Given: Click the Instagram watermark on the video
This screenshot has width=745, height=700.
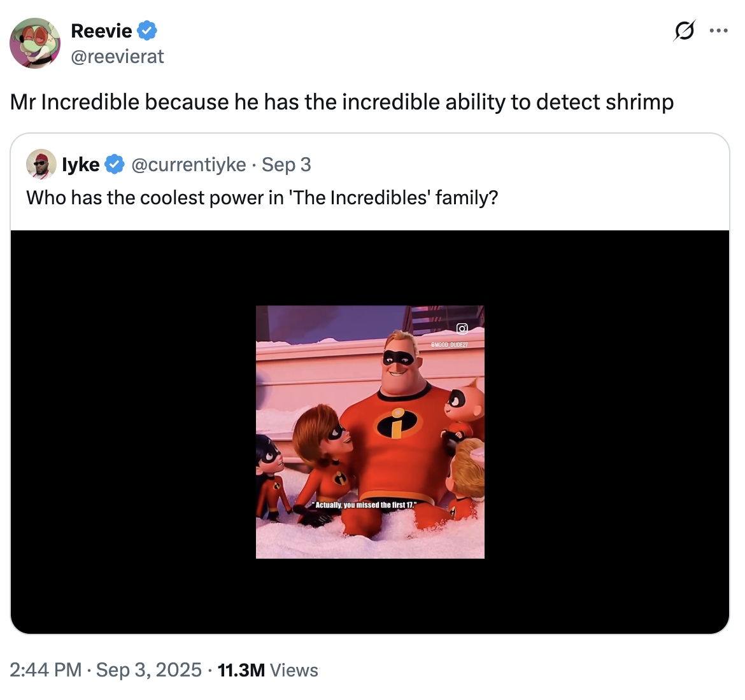Looking at the screenshot, I should coord(462,328).
